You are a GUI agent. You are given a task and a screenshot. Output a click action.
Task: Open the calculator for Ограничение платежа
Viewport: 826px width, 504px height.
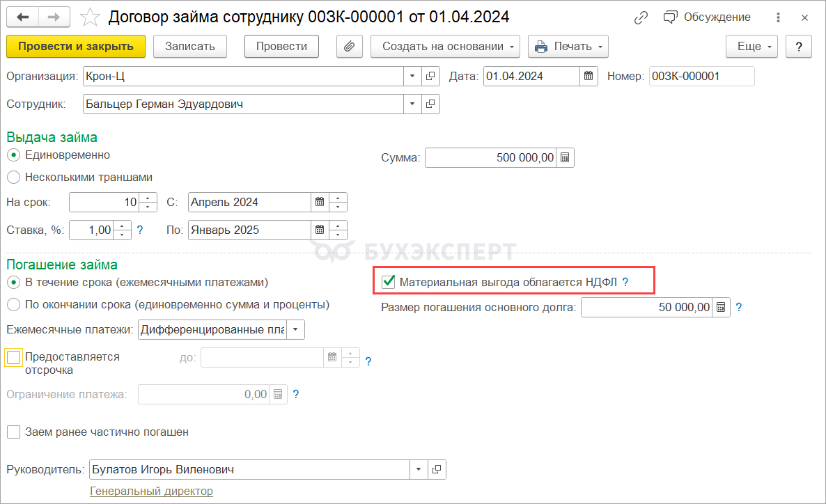278,395
